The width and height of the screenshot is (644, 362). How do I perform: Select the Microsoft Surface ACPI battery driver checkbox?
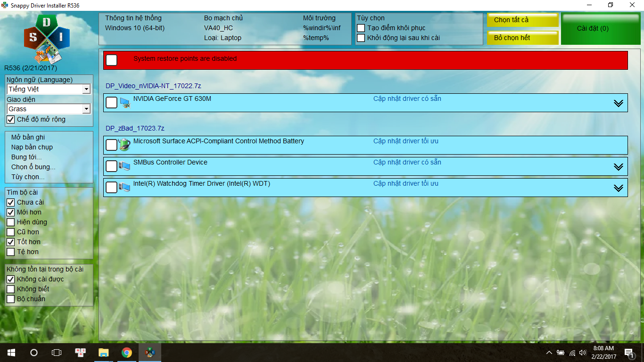(112, 145)
